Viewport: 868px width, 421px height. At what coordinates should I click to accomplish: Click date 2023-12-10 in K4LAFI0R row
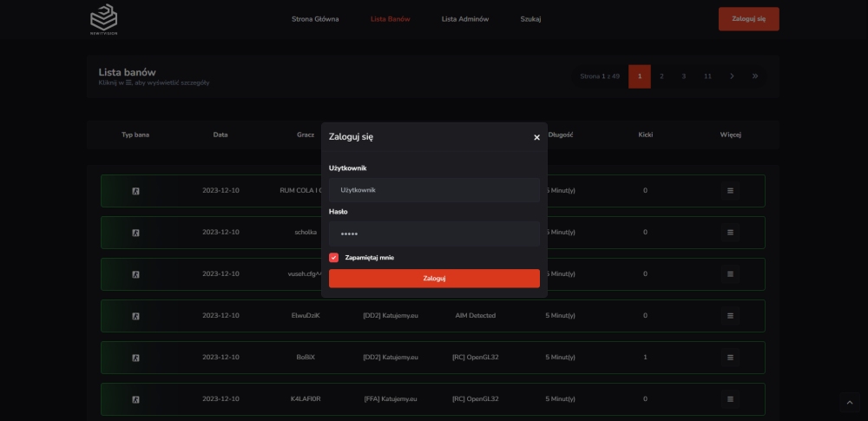point(220,398)
